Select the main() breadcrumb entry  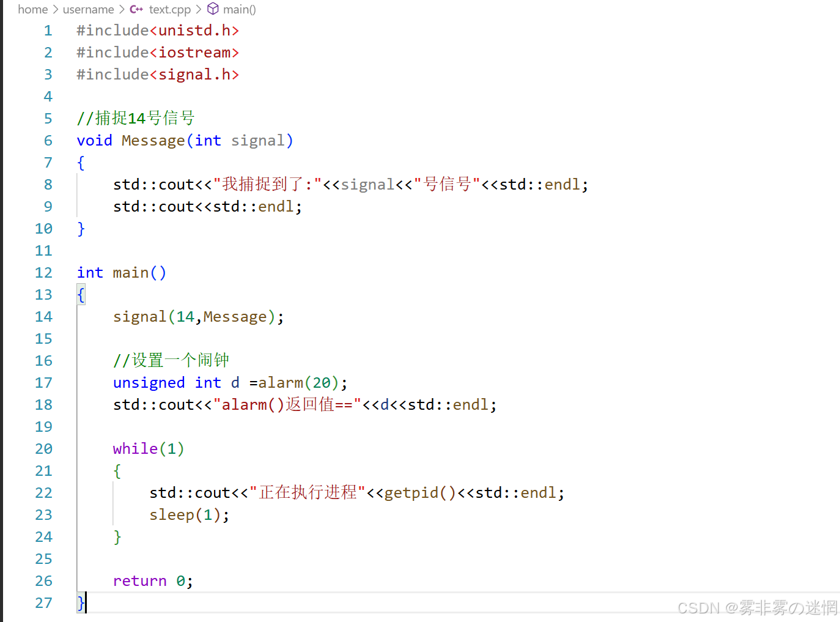[239, 9]
